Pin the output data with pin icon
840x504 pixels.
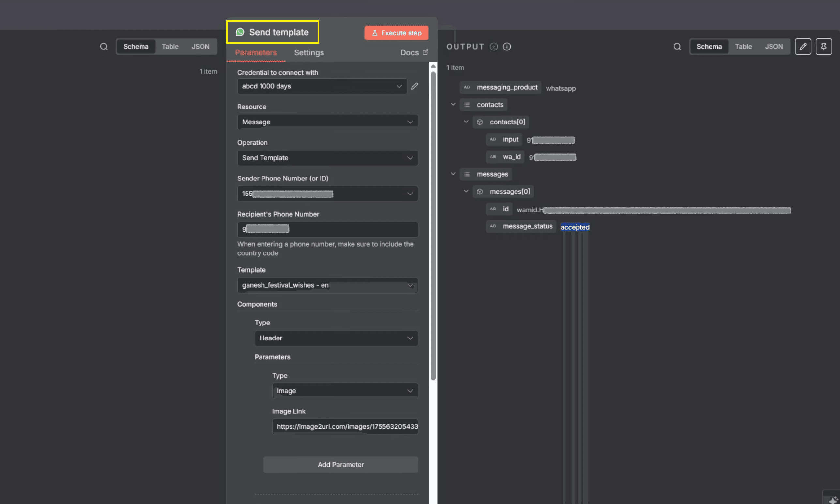point(823,47)
